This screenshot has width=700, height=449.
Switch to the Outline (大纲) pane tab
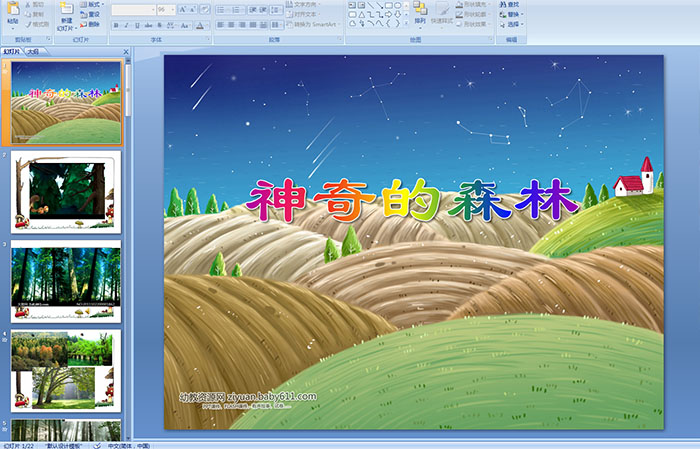(33, 52)
